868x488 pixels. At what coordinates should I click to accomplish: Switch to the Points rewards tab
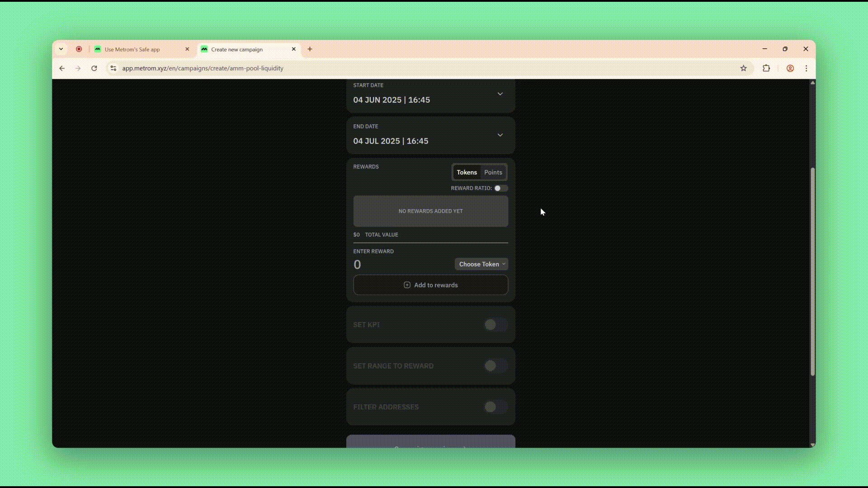[x=493, y=173]
